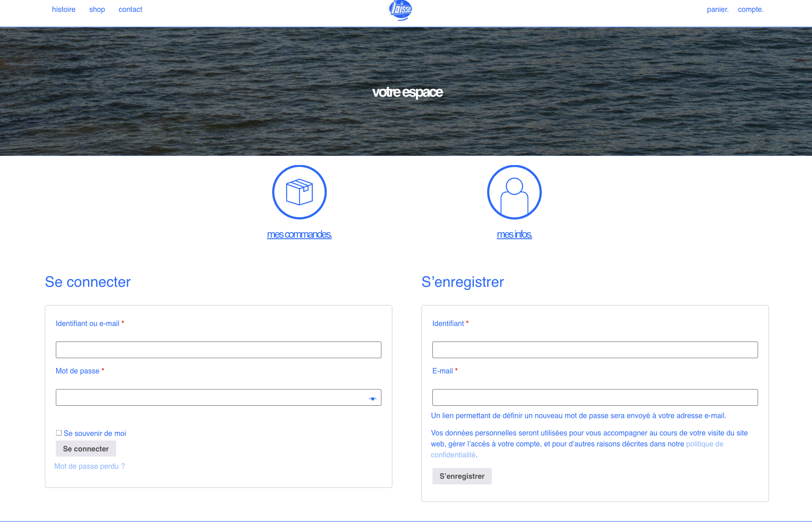Open the contact page
Image resolution: width=812 pixels, height=528 pixels.
pos(130,10)
